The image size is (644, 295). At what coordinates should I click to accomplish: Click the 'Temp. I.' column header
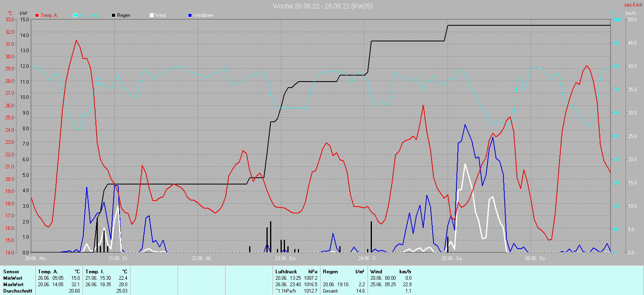point(95,272)
